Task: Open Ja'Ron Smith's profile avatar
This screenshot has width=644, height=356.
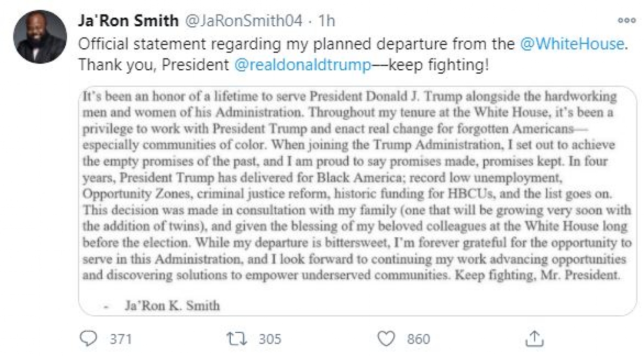Action: pos(41,37)
